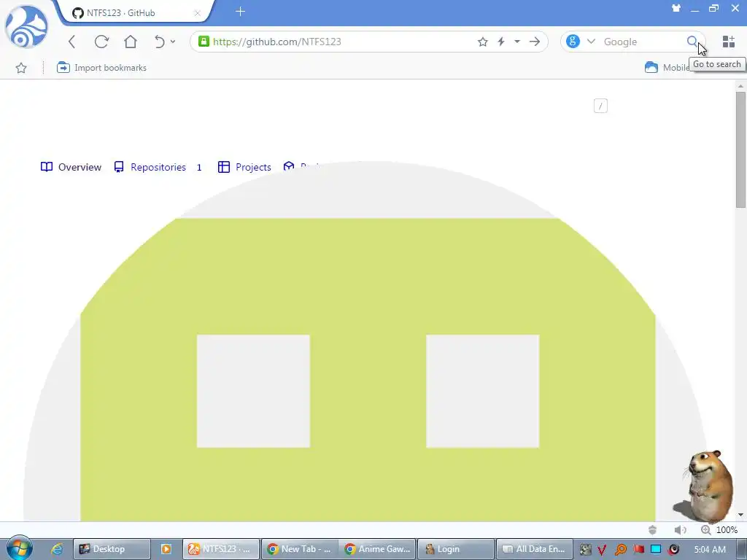Click the red flag tray icon
Image resolution: width=747 pixels, height=560 pixels.
pos(638,550)
